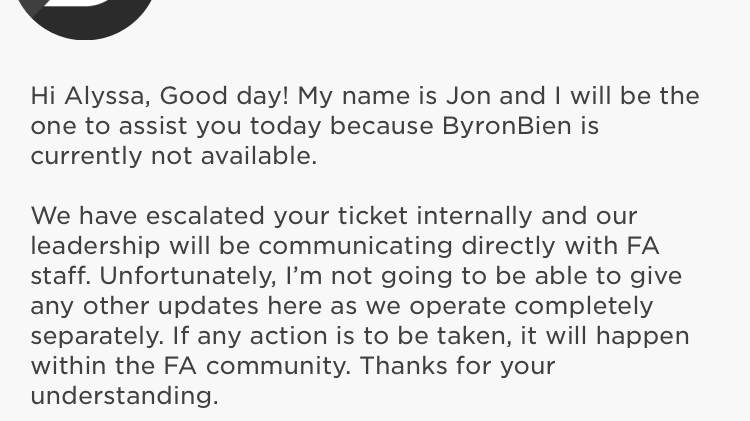This screenshot has height=421, width=750.
Task: Click the phrase "Thanks for your"
Action: click(x=457, y=366)
